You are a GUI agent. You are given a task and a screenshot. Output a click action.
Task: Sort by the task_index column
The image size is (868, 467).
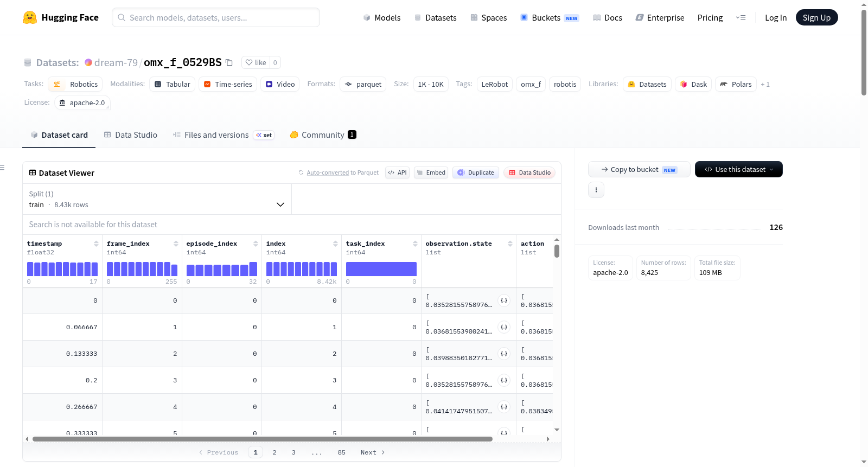[415, 244]
